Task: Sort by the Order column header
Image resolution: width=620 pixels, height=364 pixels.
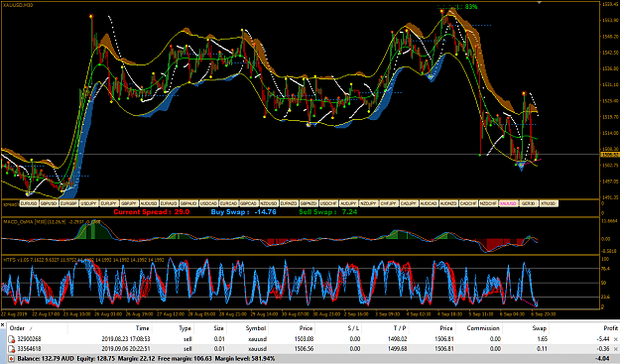Action: 18,328
